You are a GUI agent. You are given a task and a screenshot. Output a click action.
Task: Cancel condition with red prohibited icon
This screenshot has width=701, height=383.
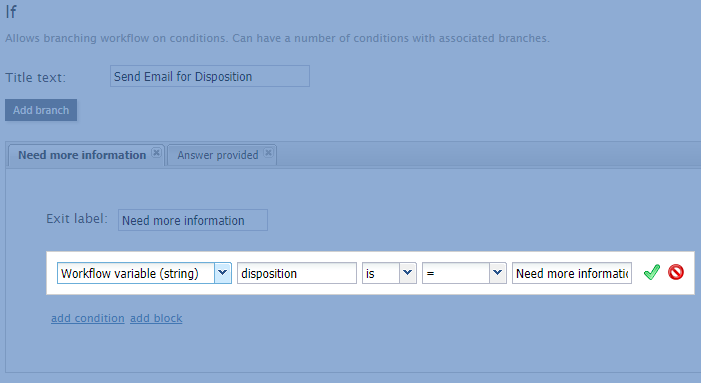(x=676, y=272)
